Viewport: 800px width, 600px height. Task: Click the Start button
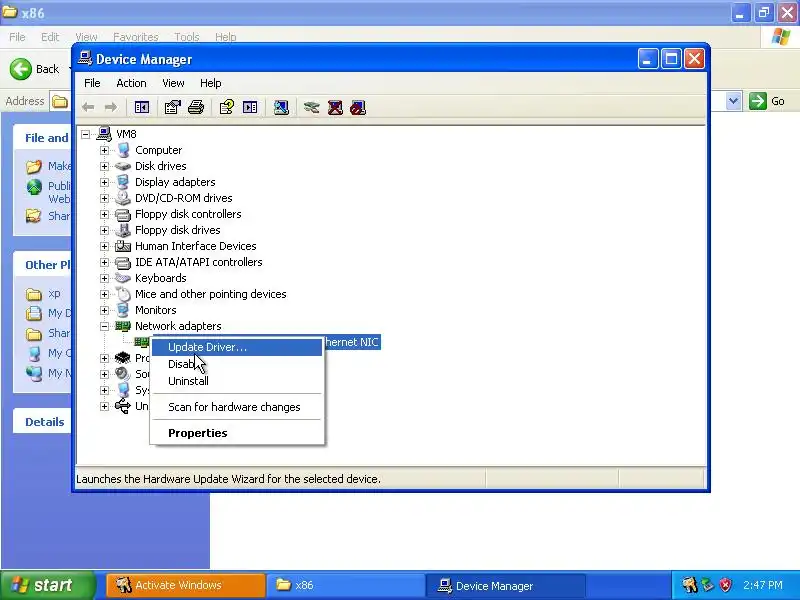click(x=48, y=585)
